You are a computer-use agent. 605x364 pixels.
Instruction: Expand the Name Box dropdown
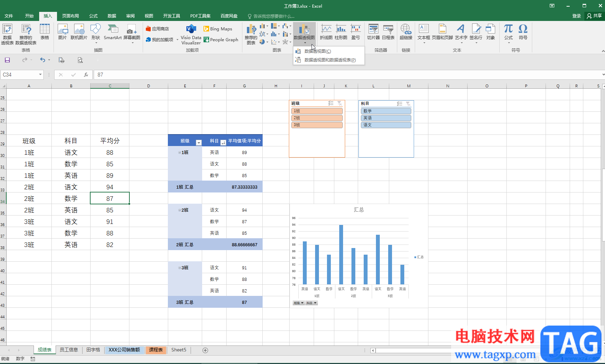[x=40, y=75]
